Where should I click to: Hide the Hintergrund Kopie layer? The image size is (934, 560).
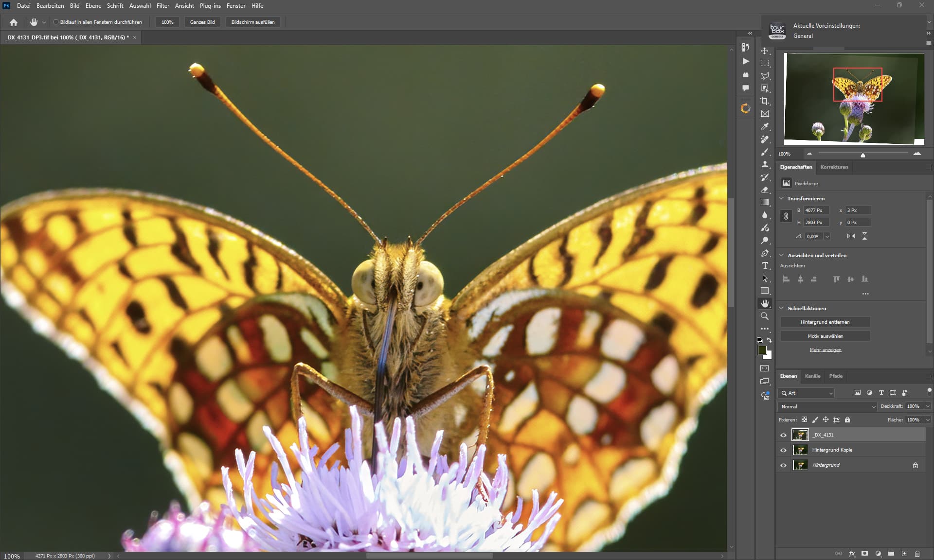coord(783,450)
